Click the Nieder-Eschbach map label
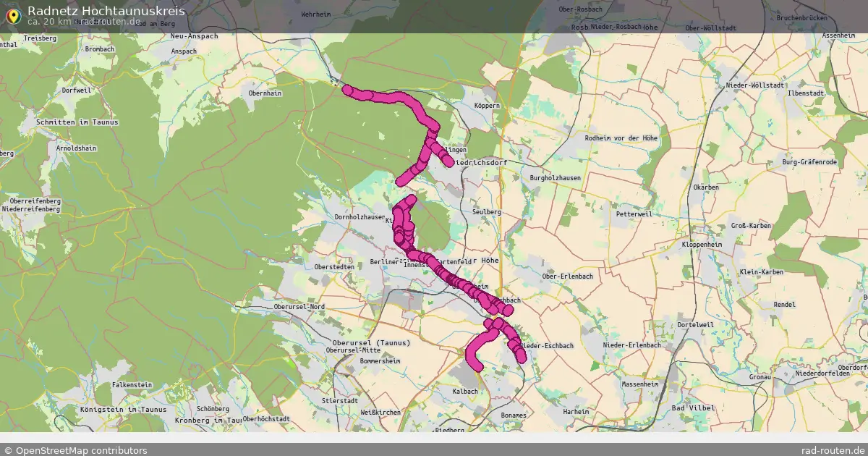The image size is (868, 456). tap(546, 346)
